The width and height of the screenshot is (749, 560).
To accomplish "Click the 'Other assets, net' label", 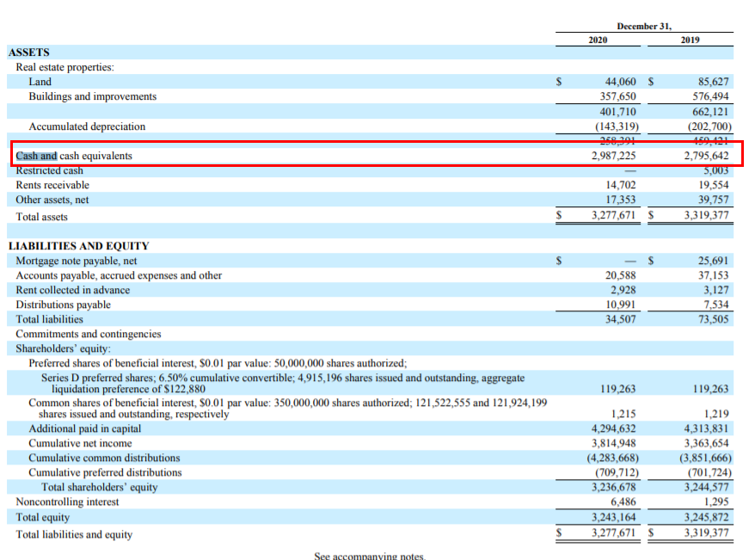I will pos(52,200).
